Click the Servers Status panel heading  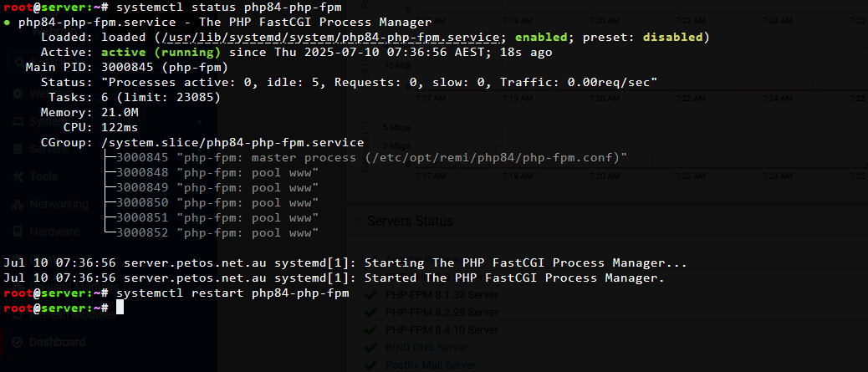(411, 222)
